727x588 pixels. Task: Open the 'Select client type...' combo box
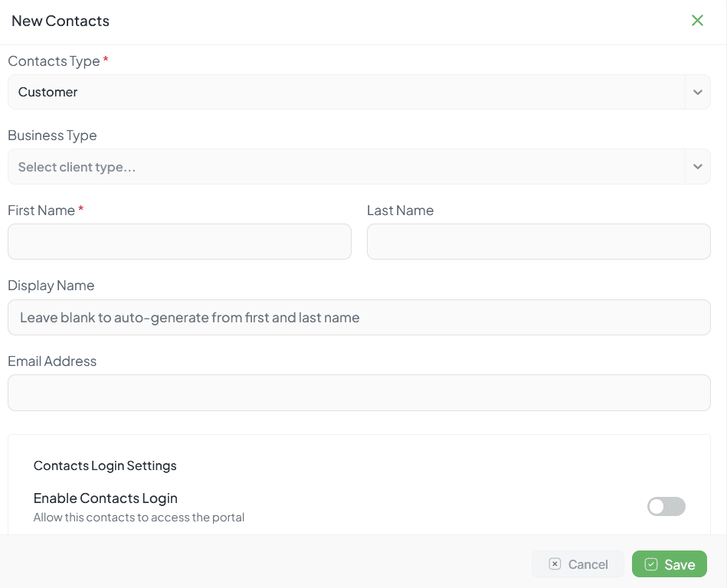click(x=345, y=167)
